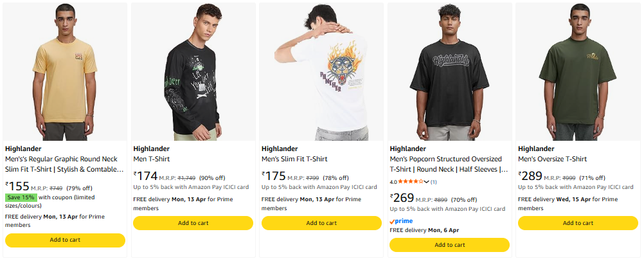Click the ₹175 price of the Slim Fit T-Shirt
Image resolution: width=644 pixels, height=261 pixels.
point(274,175)
